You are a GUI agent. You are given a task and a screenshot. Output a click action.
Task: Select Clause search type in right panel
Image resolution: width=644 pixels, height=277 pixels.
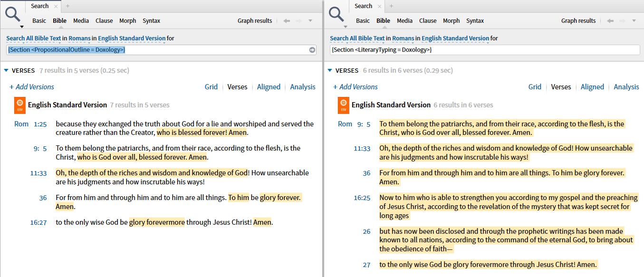point(428,21)
